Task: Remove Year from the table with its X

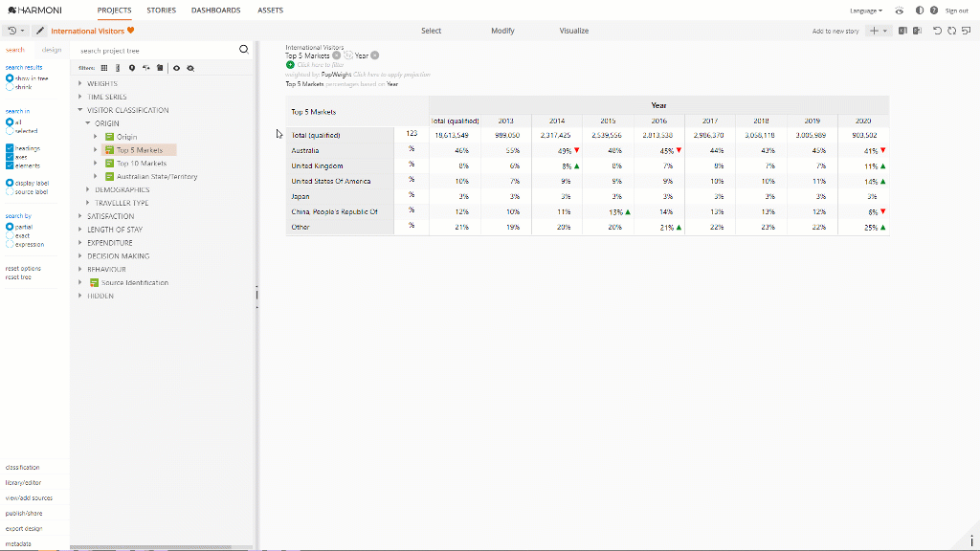Action: (375, 55)
